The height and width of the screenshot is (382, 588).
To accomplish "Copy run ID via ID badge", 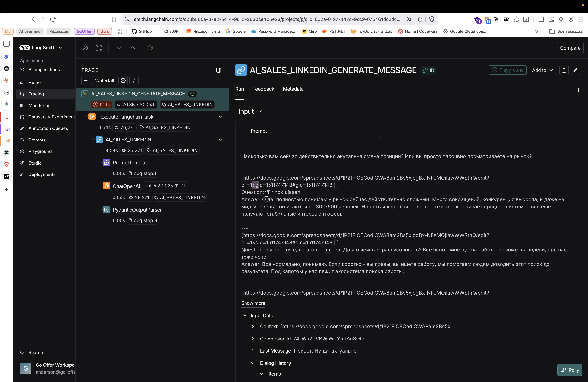I will [429, 70].
